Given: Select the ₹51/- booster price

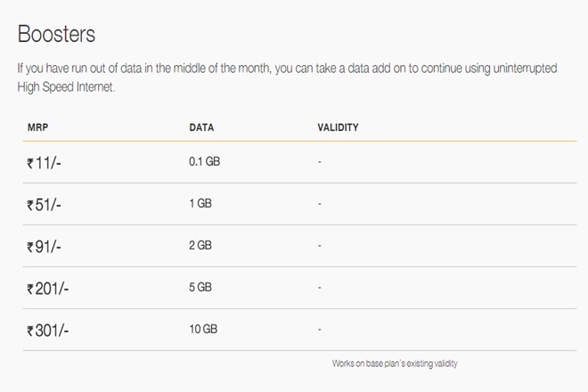Looking at the screenshot, I should click(45, 204).
